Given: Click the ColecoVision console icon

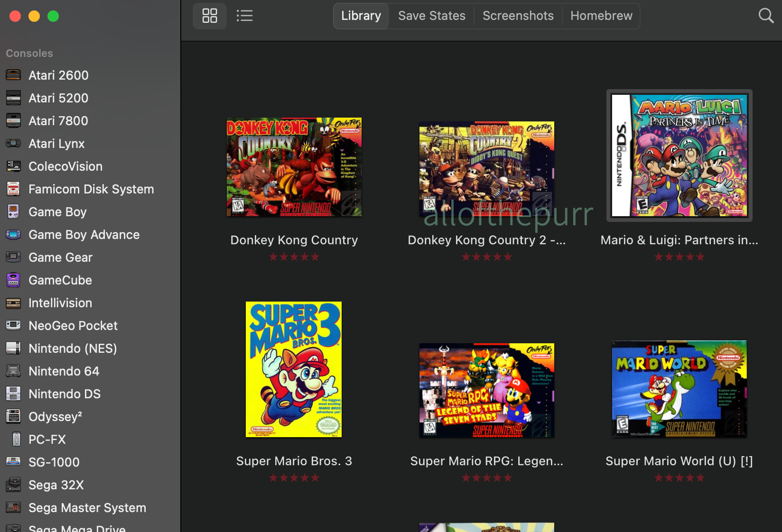Looking at the screenshot, I should pyautogui.click(x=13, y=166).
